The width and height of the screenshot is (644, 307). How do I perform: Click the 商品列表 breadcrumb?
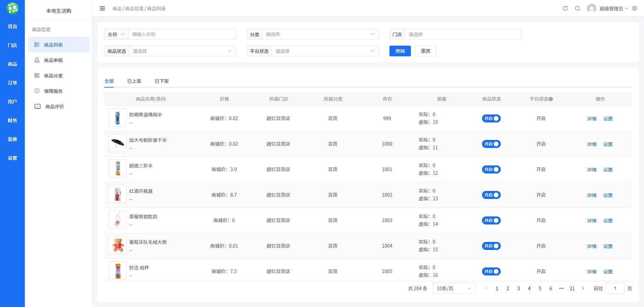(156, 9)
